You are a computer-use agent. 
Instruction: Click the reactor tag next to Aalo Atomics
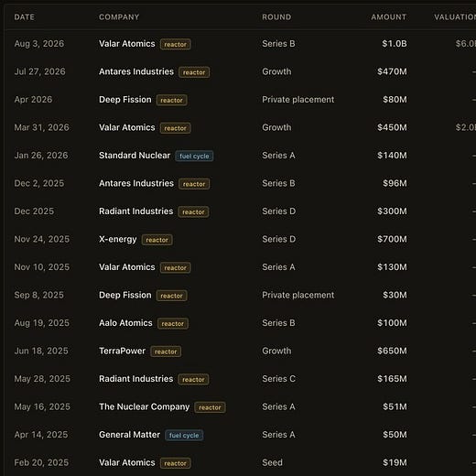pos(173,323)
